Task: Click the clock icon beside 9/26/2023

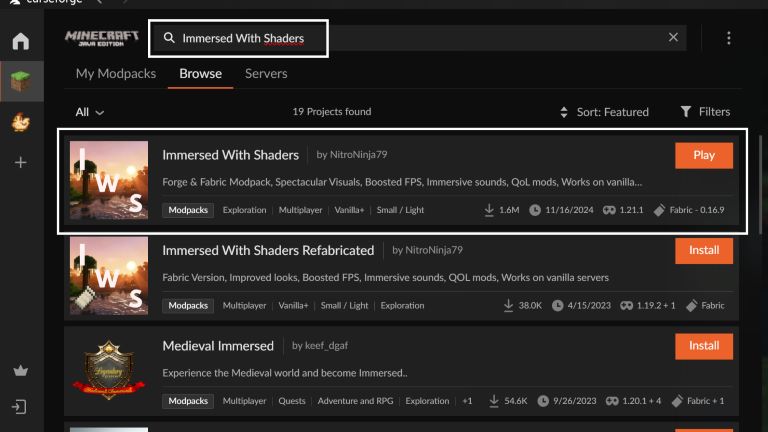Action: (543, 401)
